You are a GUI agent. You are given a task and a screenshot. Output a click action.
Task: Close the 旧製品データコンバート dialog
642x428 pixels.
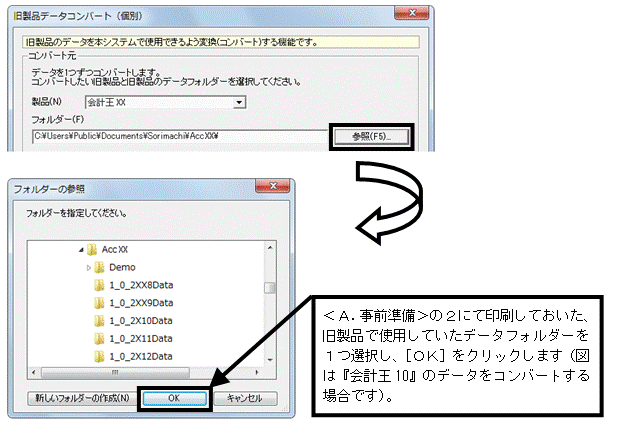[x=411, y=13]
